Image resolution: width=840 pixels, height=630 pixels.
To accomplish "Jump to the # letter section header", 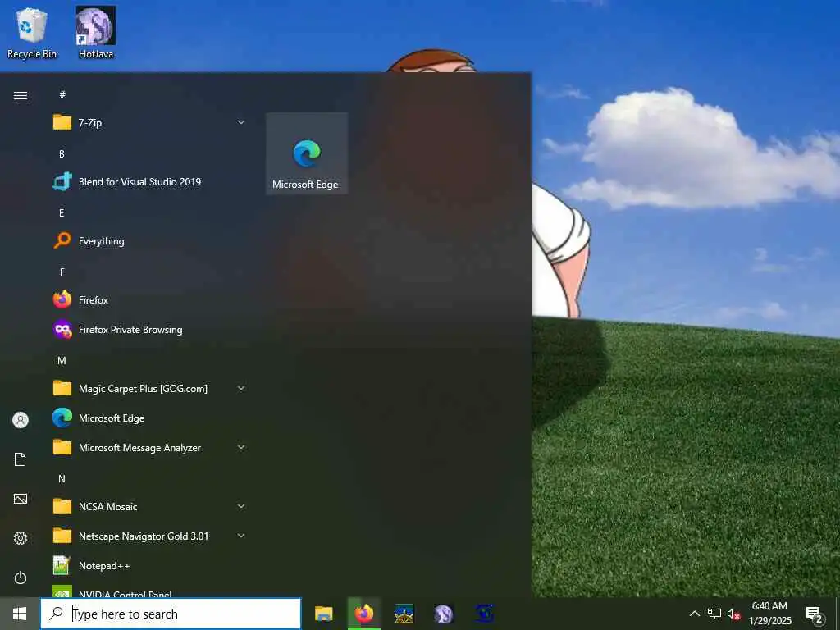I will pos(62,94).
